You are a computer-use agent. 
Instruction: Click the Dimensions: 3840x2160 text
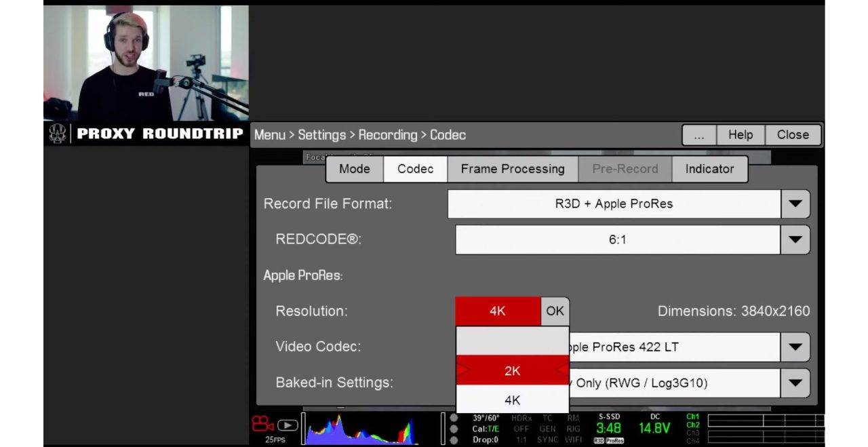pos(734,311)
